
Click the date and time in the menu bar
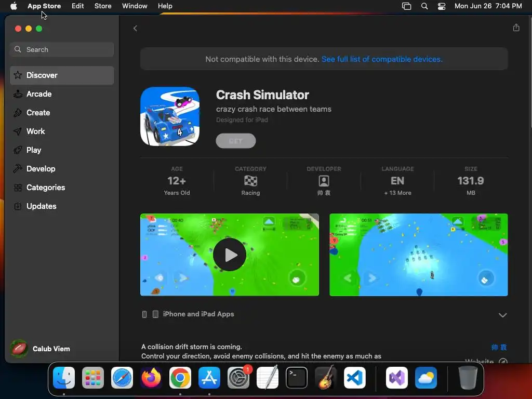pos(488,6)
